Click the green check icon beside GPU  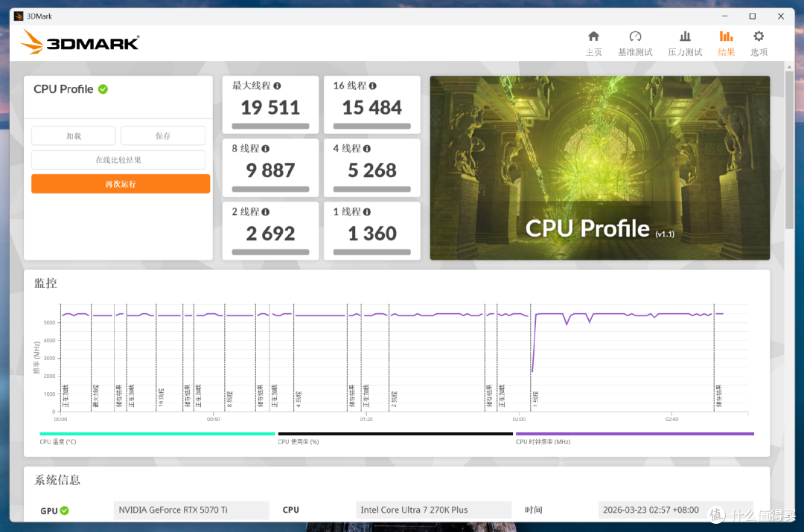tap(65, 510)
